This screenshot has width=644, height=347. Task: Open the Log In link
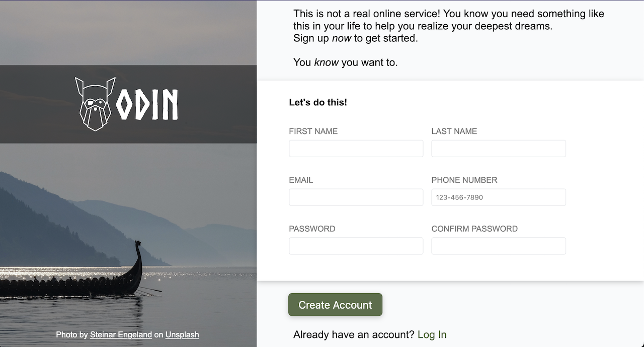(432, 334)
